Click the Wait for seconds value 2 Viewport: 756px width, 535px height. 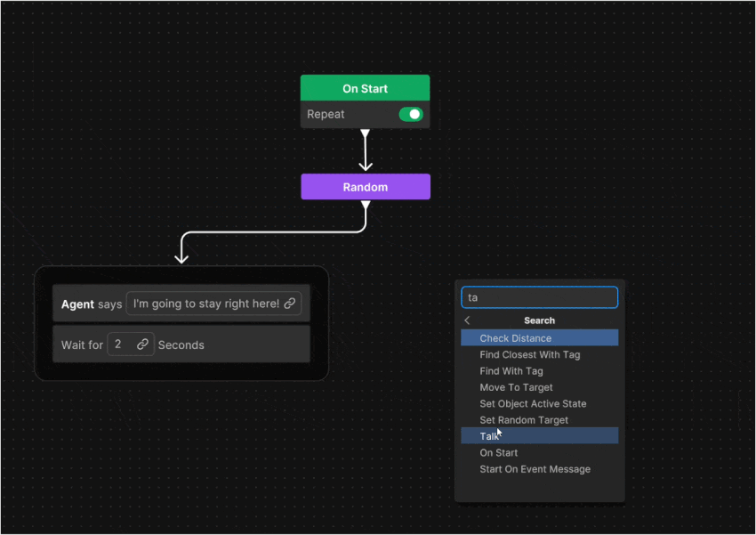click(118, 345)
